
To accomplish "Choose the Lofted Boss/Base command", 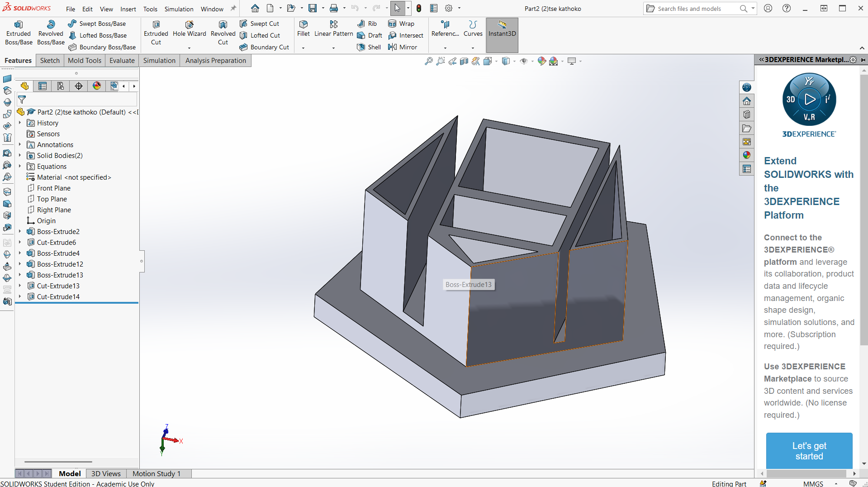I will [x=98, y=35].
